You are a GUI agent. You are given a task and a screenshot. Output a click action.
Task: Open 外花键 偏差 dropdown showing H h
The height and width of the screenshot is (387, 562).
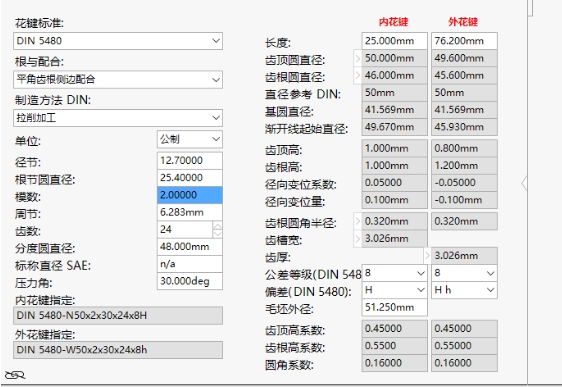[x=464, y=290]
